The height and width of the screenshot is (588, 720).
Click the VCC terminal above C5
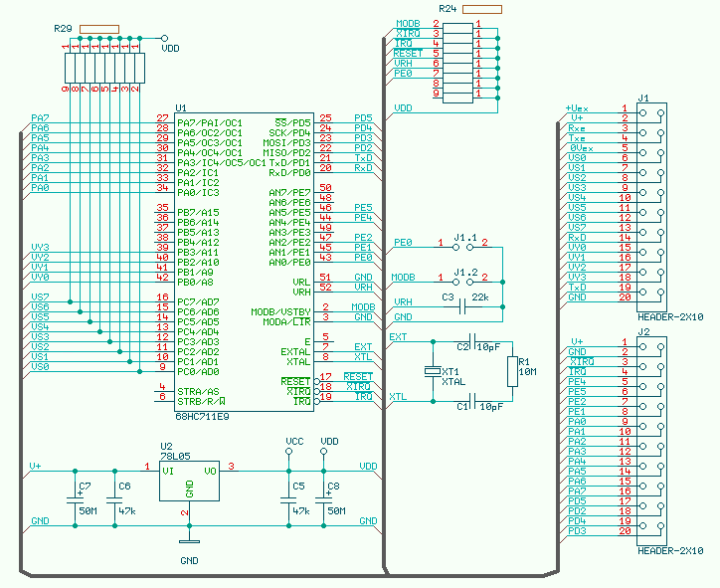tap(289, 452)
